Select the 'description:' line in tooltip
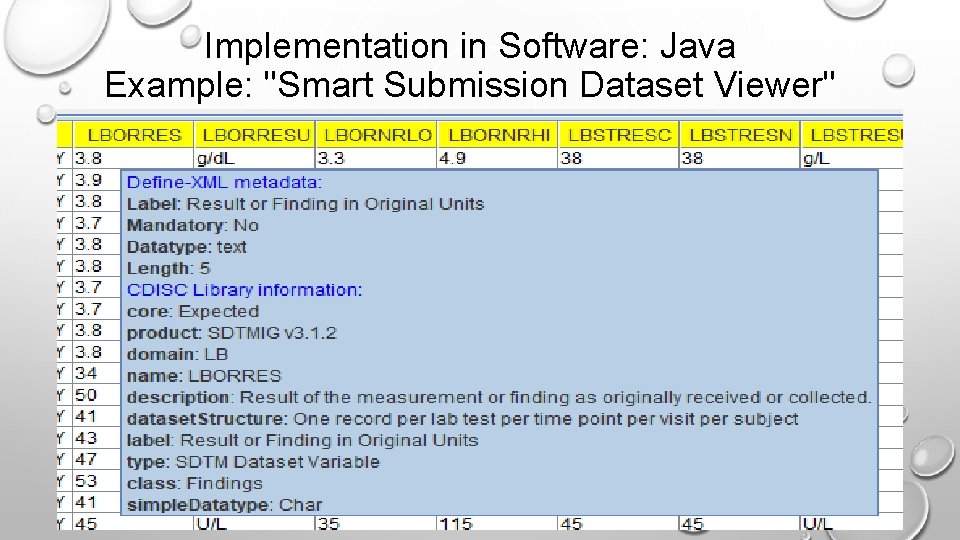Viewport: 960px width, 540px height. [499, 397]
